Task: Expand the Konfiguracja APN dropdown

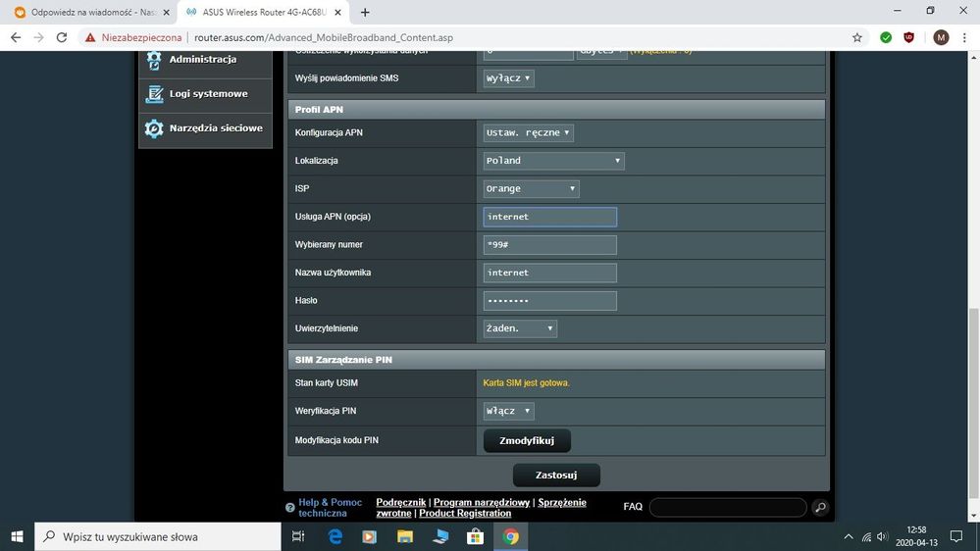Action: [529, 132]
